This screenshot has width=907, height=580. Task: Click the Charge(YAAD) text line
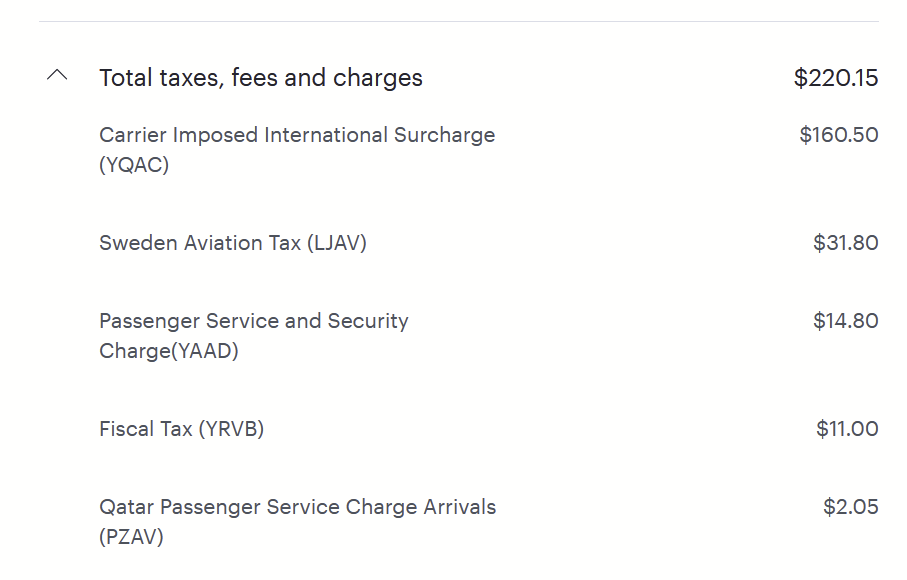pos(169,351)
